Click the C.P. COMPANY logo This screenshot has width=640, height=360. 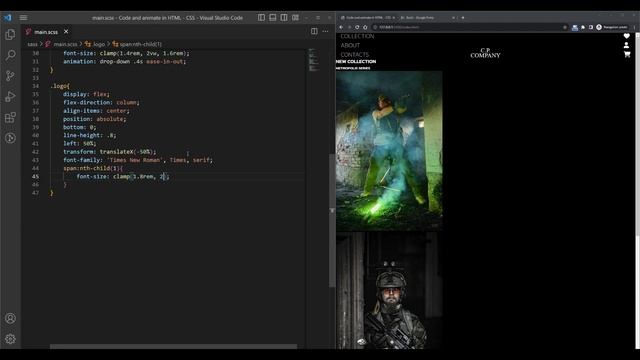pos(485,53)
